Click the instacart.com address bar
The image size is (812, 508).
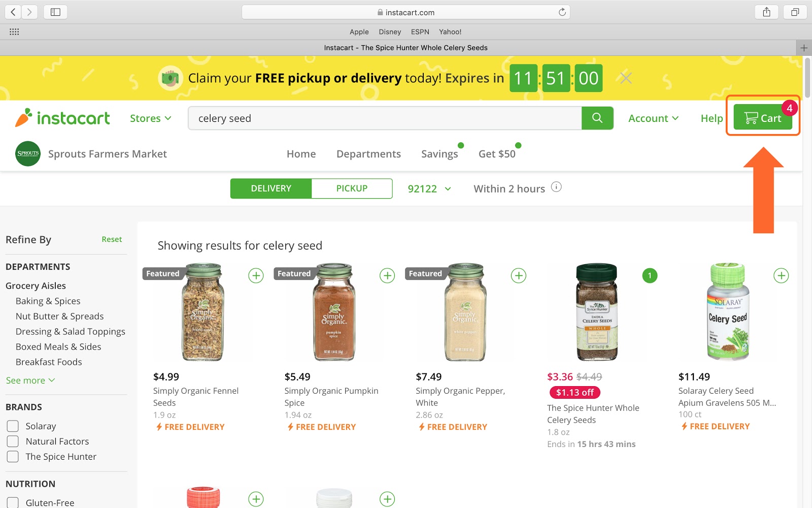[405, 12]
